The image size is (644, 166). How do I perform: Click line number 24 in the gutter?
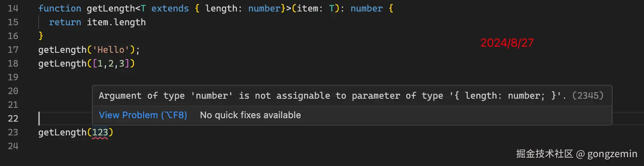(13, 146)
